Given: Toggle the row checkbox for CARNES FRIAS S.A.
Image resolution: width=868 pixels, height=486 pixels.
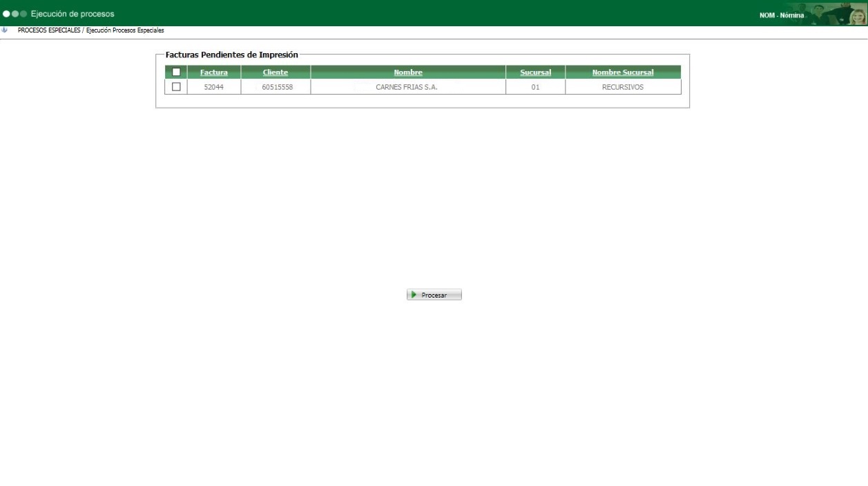Looking at the screenshot, I should [x=177, y=87].
